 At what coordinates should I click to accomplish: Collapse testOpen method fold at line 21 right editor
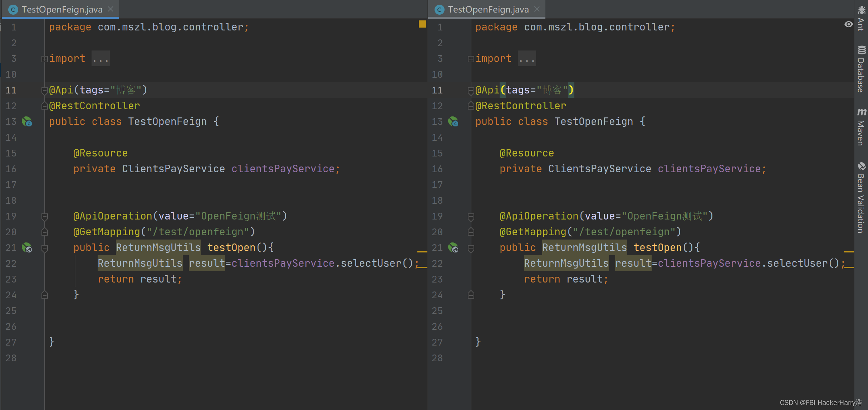tap(471, 248)
